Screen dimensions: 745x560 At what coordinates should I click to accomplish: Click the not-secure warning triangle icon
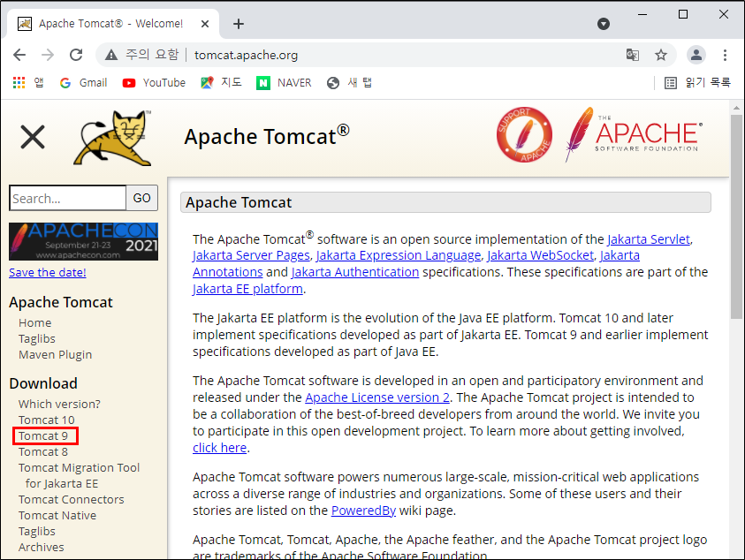[x=111, y=55]
